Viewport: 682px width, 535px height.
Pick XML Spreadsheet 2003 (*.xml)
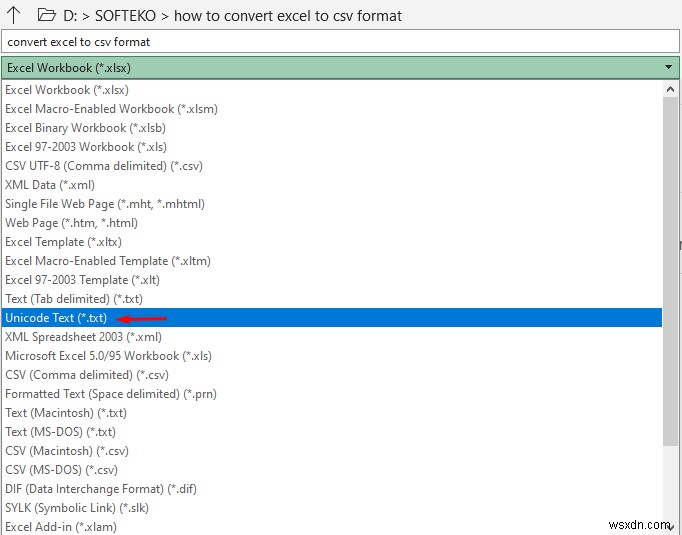331,337
